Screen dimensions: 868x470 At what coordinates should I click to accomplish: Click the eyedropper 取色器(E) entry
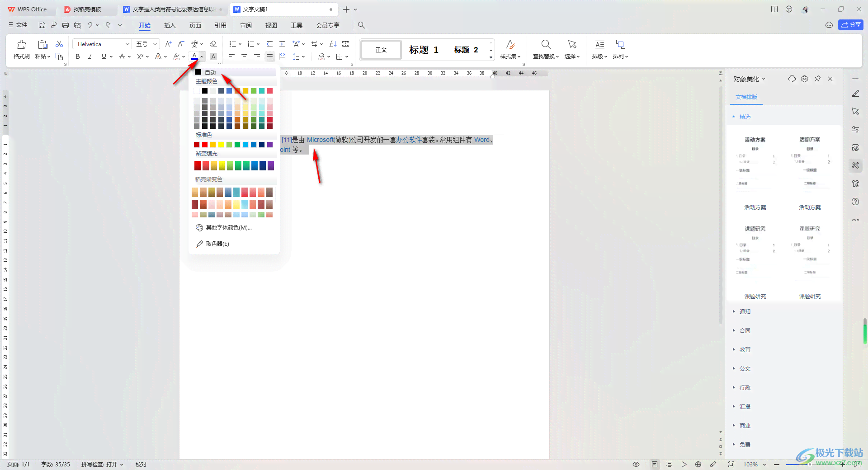pos(212,244)
